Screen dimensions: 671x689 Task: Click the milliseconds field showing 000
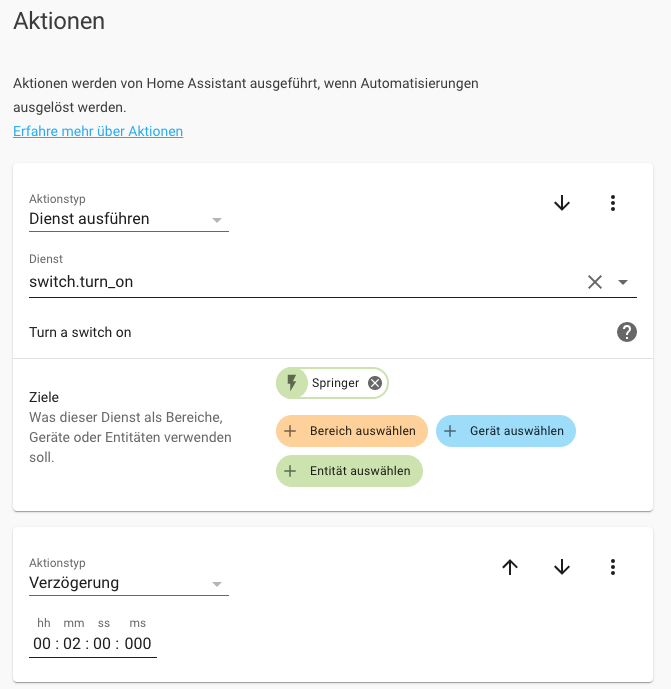[138, 643]
